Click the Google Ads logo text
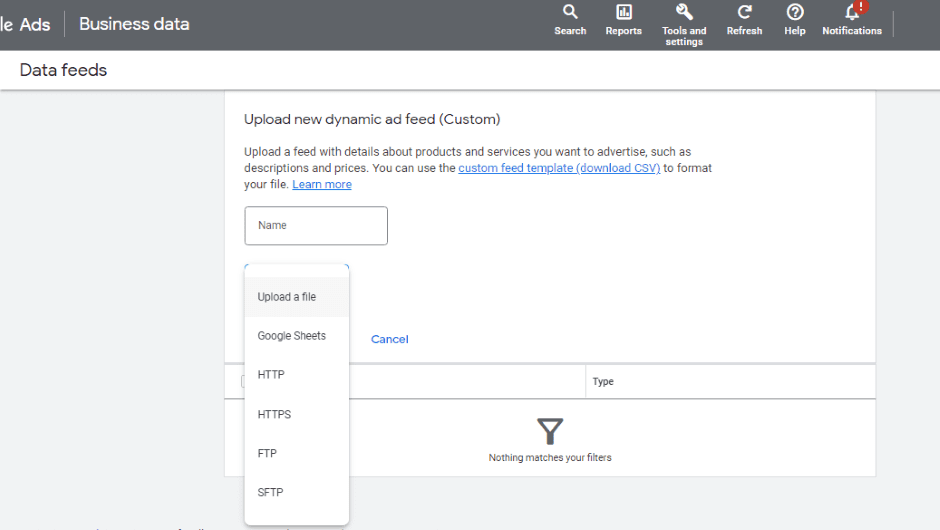 click(x=26, y=24)
